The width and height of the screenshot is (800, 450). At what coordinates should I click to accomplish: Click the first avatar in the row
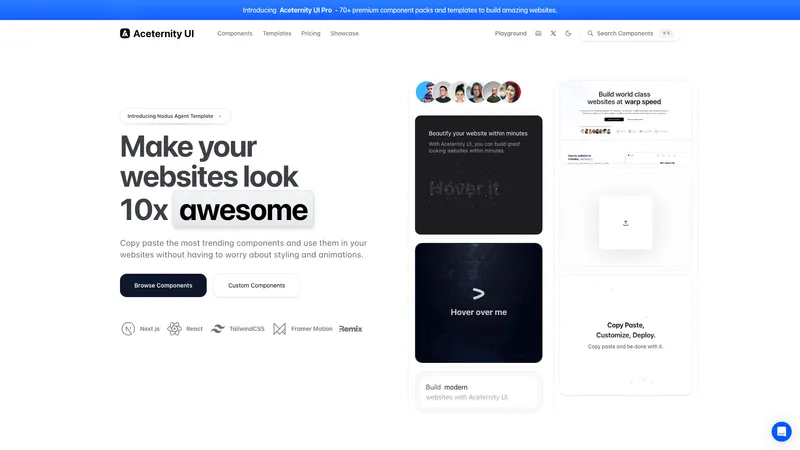[424, 92]
